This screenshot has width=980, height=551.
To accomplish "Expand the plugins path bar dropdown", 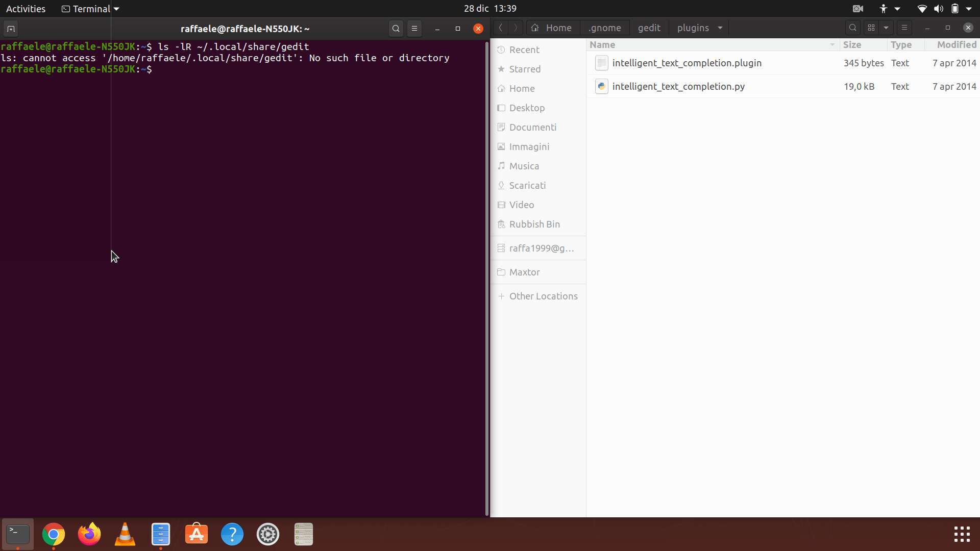I will [x=720, y=28].
